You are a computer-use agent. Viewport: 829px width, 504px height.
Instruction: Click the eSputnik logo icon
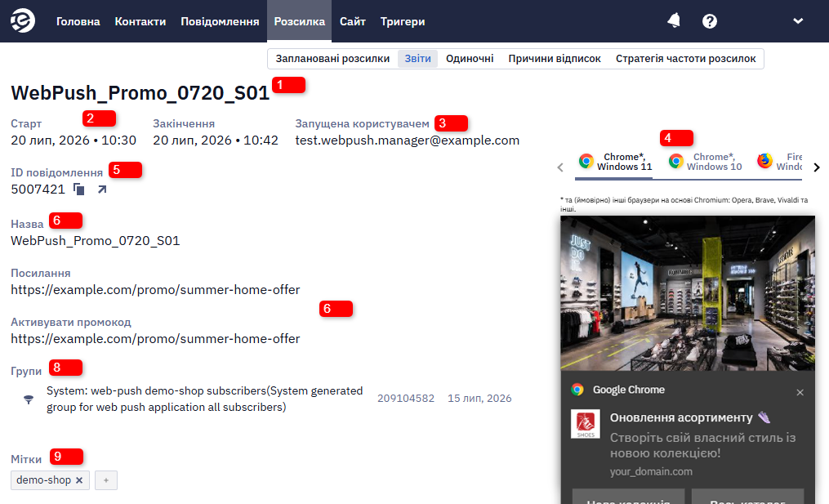tap(23, 21)
